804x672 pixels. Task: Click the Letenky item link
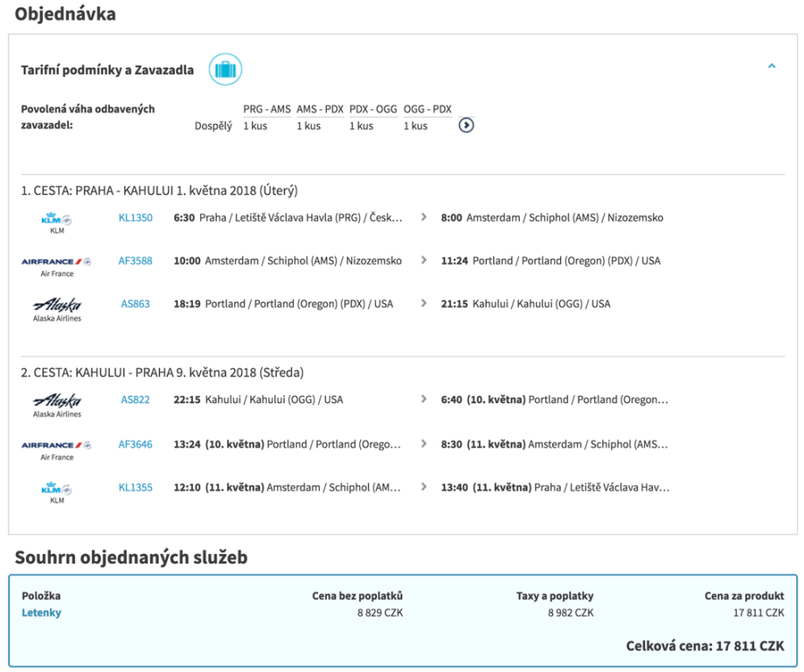coord(41,613)
